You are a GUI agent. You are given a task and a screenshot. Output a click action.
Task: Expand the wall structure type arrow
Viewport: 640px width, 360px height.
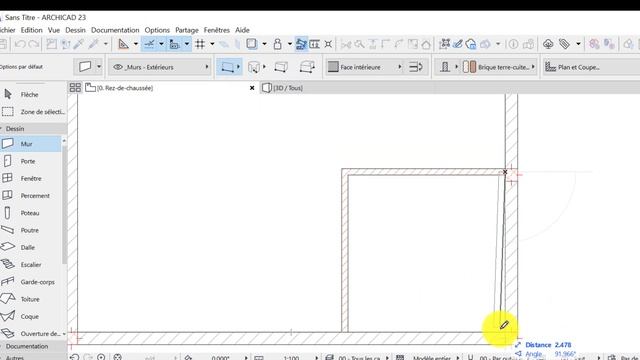click(456, 67)
